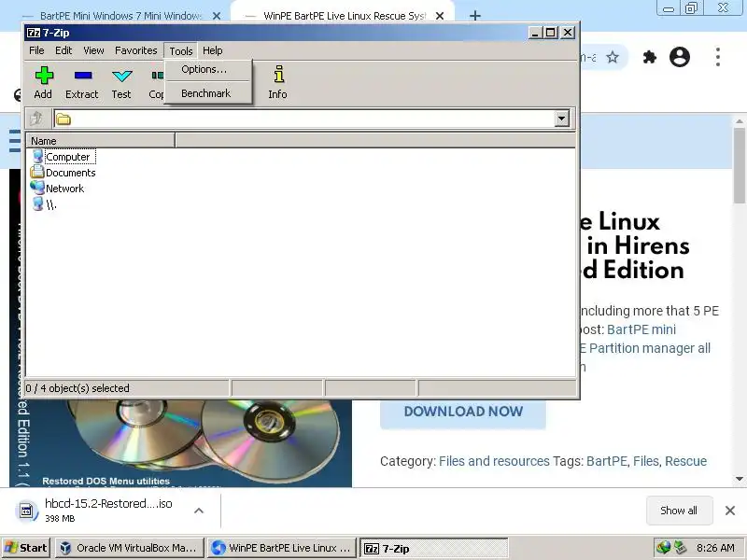Image resolution: width=747 pixels, height=560 pixels.
Task: Select the \\. item in file list
Action: coord(44,204)
